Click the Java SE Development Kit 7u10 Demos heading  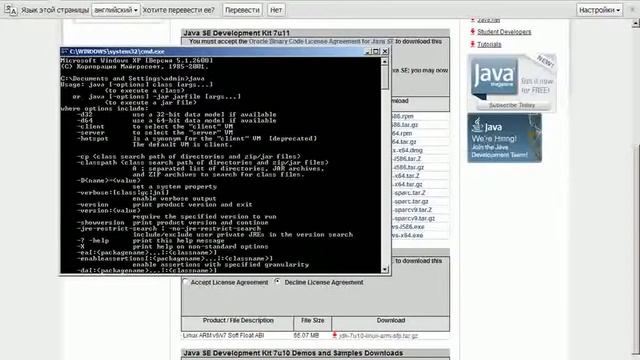[293, 353]
